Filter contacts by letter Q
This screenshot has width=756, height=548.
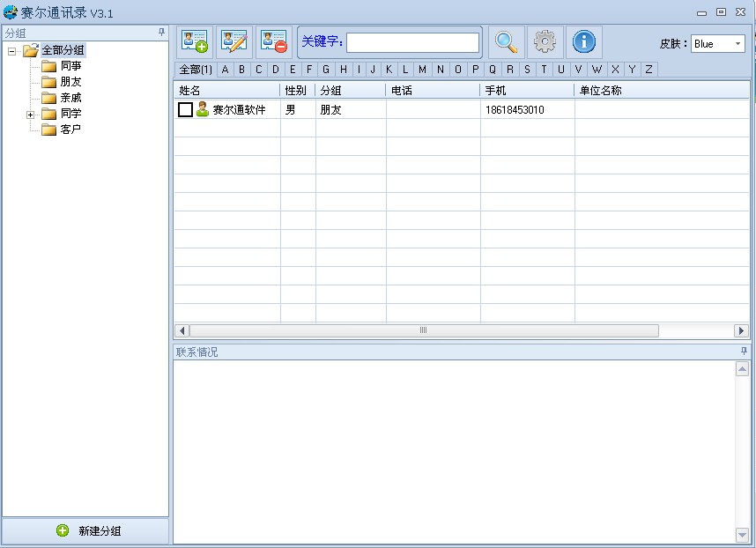point(493,70)
